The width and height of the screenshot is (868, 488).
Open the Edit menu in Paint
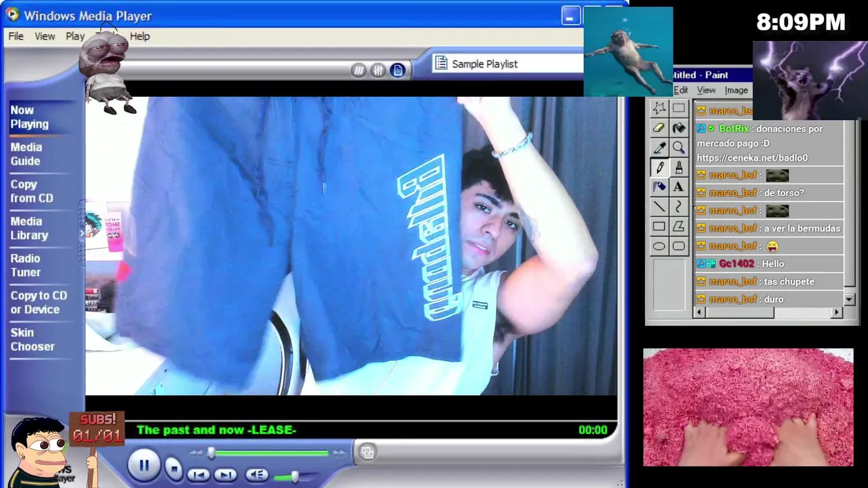pos(681,90)
